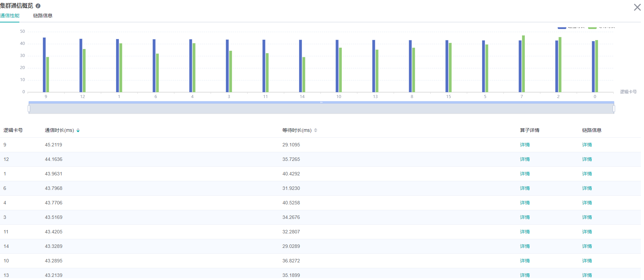The height and width of the screenshot is (280, 644).
Task: Open 算子详情 details for card 9
Action: (x=525, y=145)
